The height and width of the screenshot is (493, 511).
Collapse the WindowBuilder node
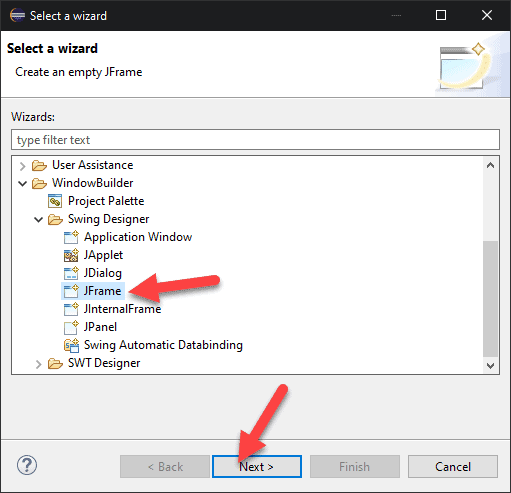22,183
